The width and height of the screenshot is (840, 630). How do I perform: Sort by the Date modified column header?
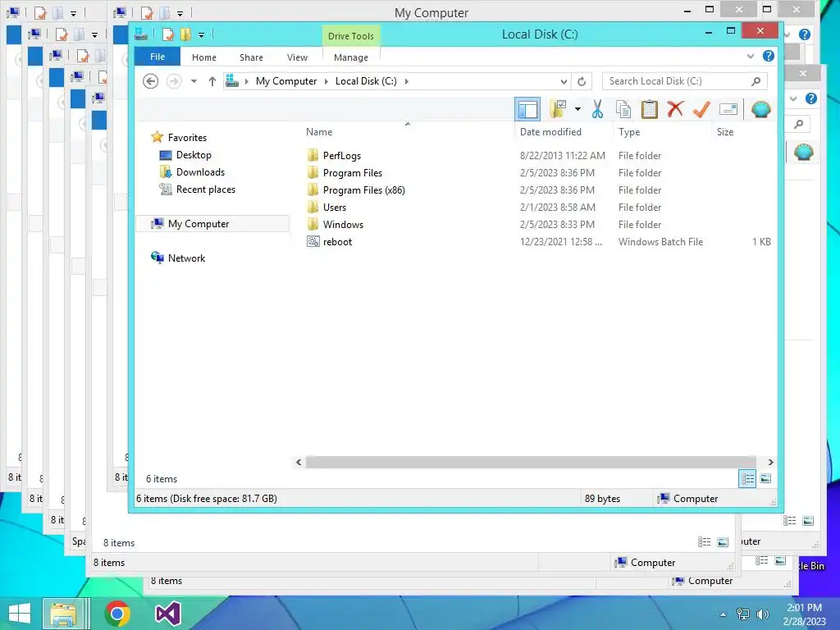click(x=550, y=132)
